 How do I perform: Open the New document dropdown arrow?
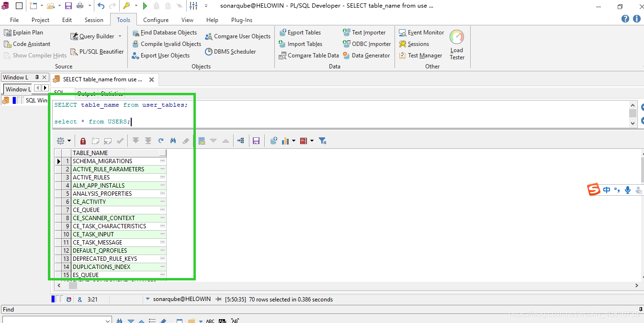pyautogui.click(x=42, y=6)
